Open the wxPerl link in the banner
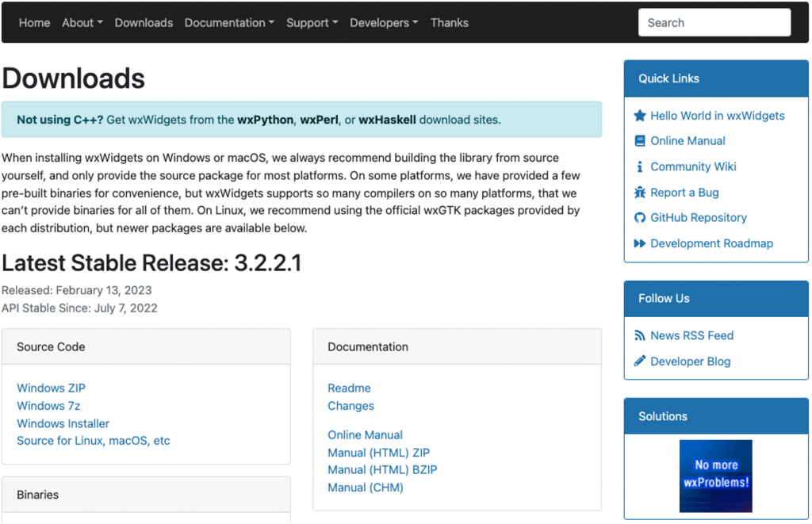 [x=319, y=120]
